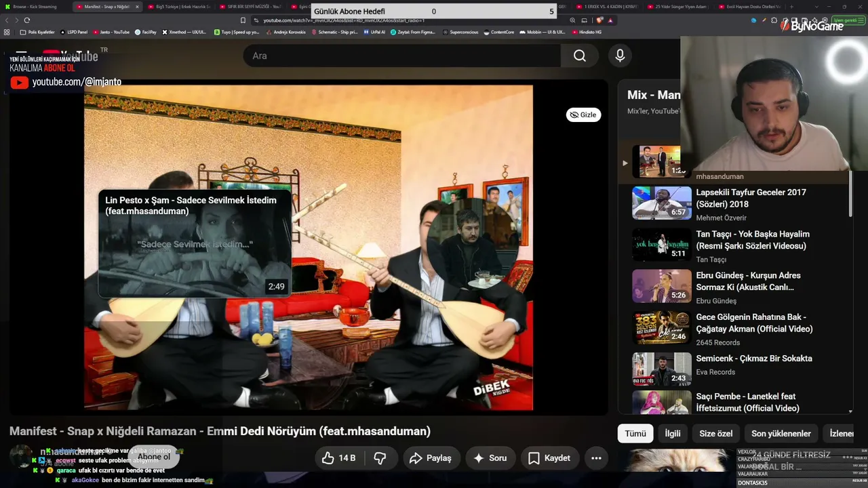Click the Mehmet Özverir channel name
The width and height of the screenshot is (868, 488).
click(721, 218)
